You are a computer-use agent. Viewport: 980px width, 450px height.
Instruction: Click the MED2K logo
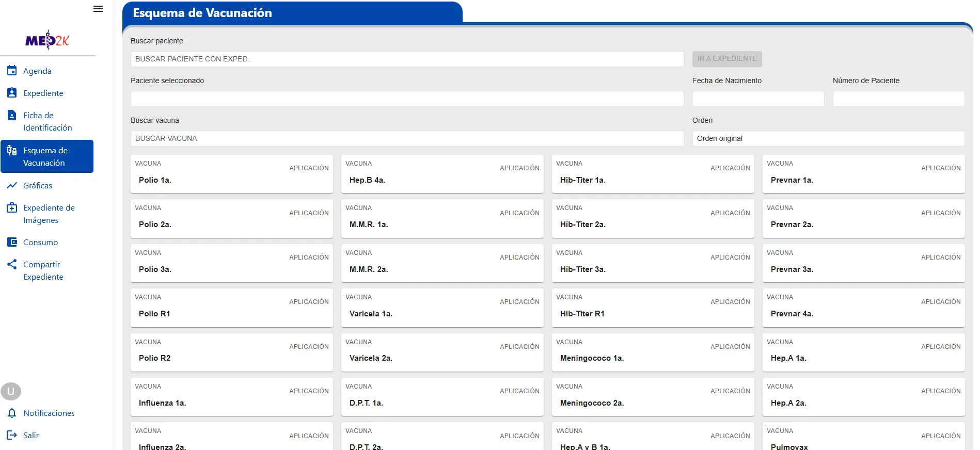(x=47, y=40)
